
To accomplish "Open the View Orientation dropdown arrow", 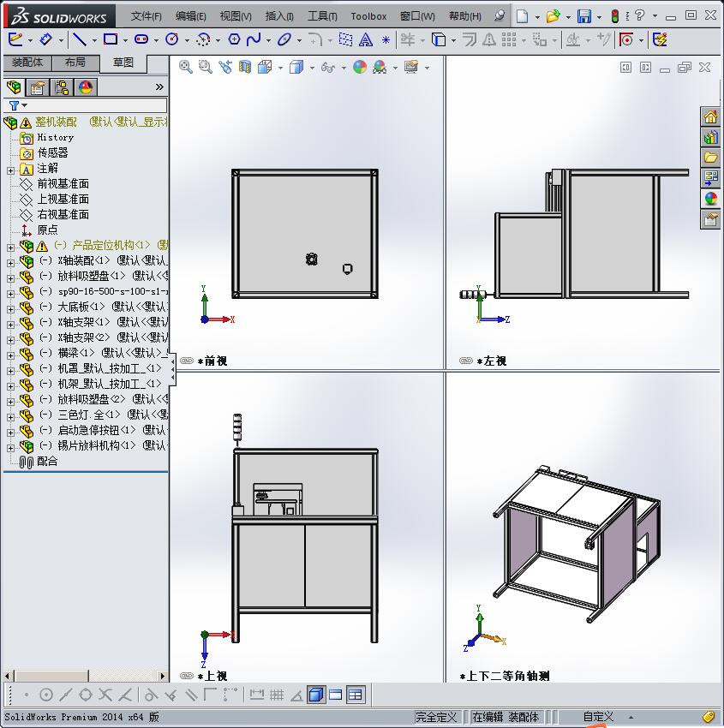I will [x=280, y=69].
